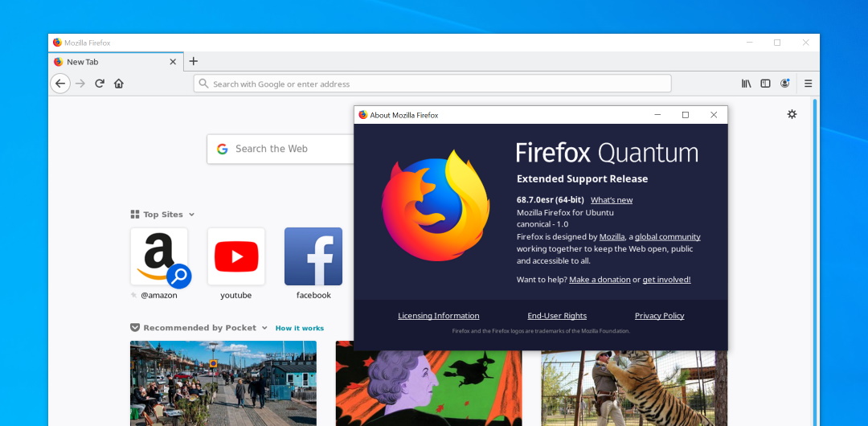Reload the page with the refresh icon

[x=100, y=84]
